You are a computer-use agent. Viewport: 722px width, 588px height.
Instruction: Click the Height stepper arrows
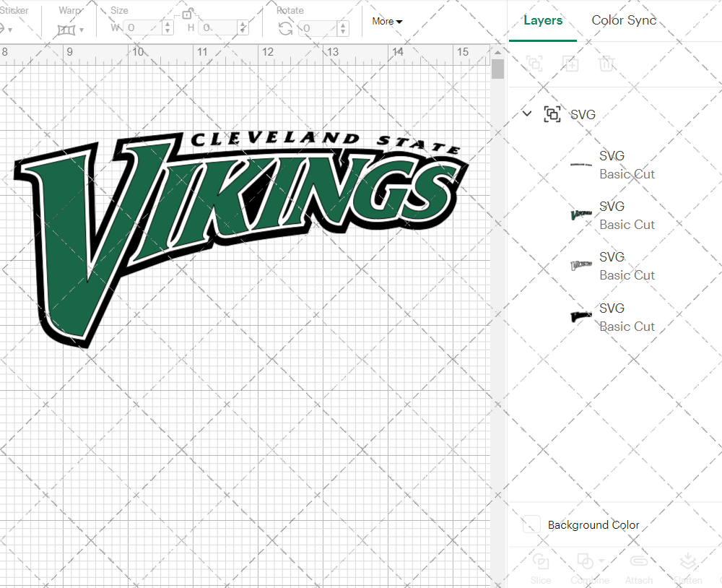click(243, 27)
